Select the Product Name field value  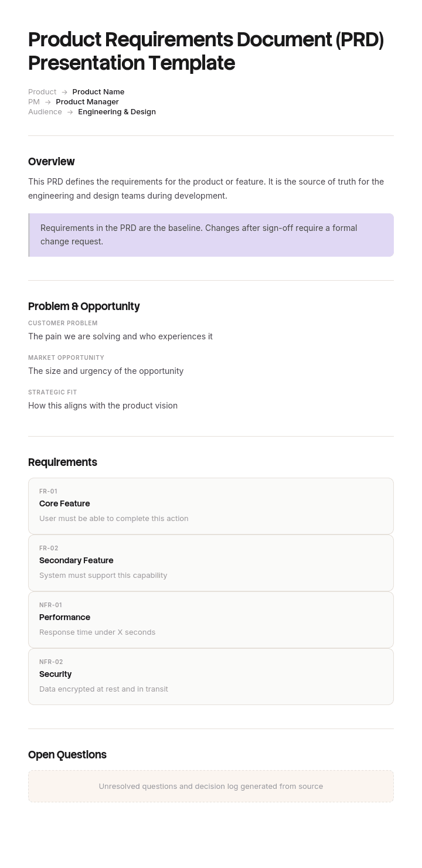(x=98, y=91)
